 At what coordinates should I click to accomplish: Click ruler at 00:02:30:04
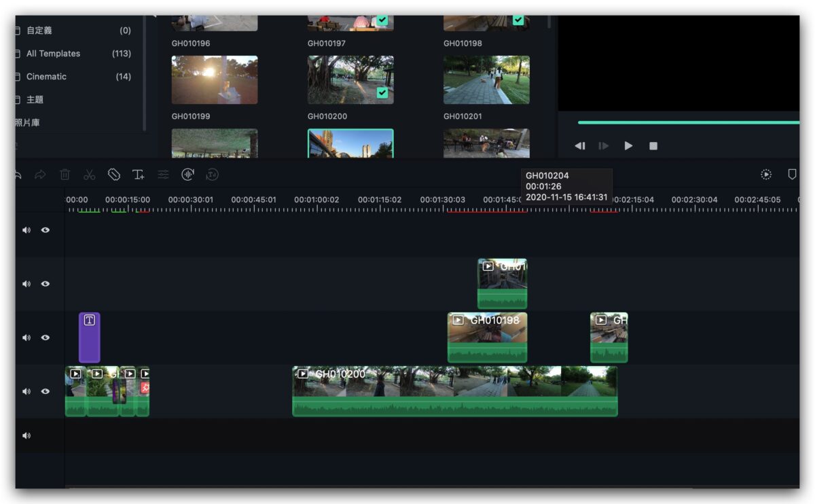click(x=694, y=200)
